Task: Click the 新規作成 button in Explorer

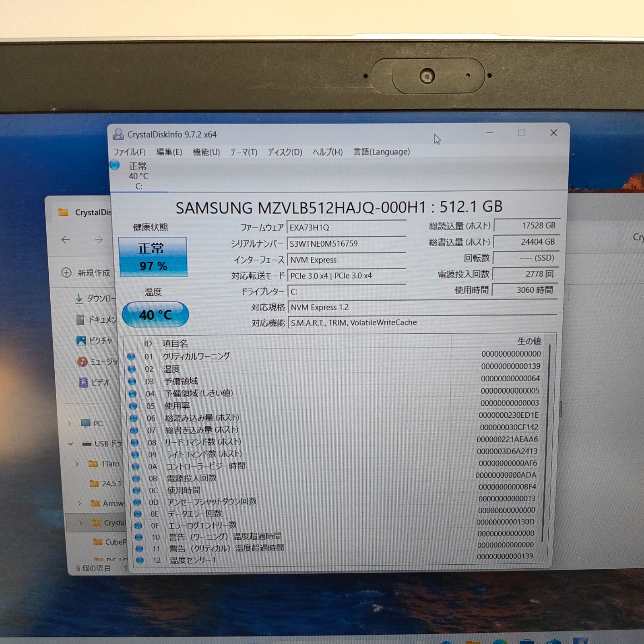Action: coord(86,273)
